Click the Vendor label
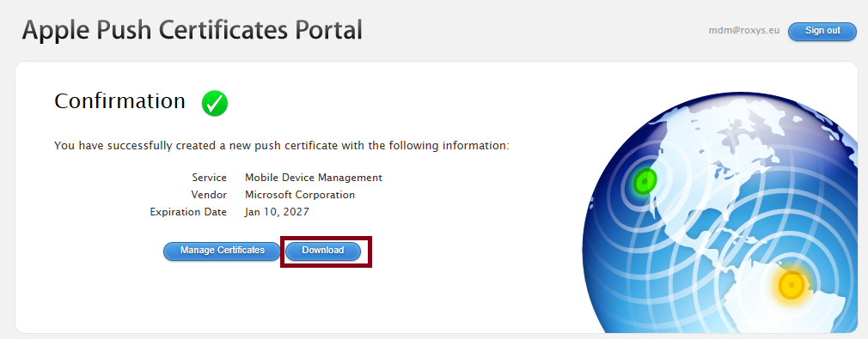Screen dimensions: 868x339 tap(209, 195)
